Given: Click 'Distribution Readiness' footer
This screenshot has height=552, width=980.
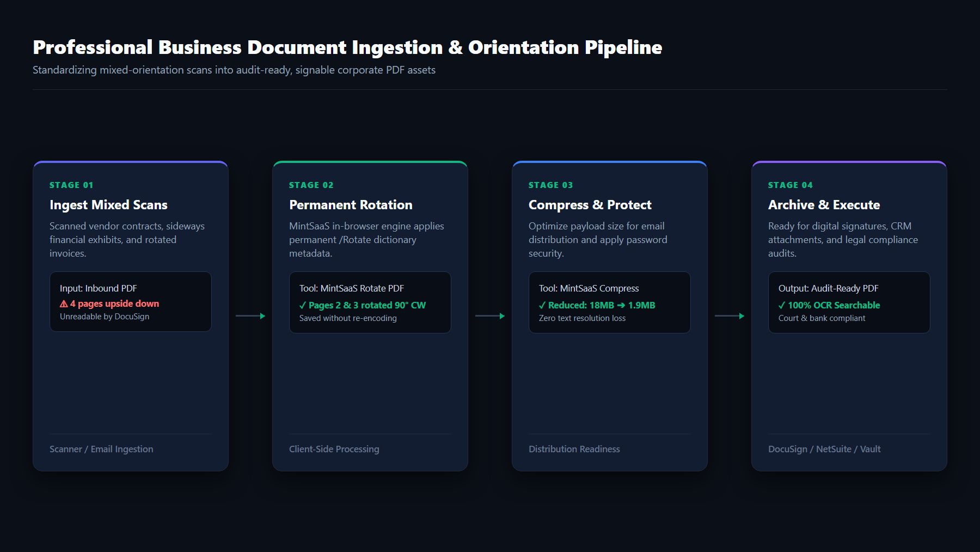Looking at the screenshot, I should coord(574,449).
